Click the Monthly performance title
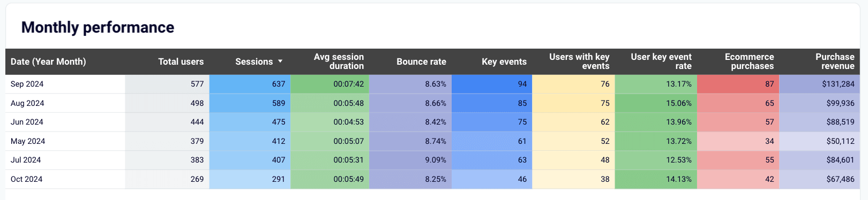This screenshot has width=868, height=200. (98, 27)
